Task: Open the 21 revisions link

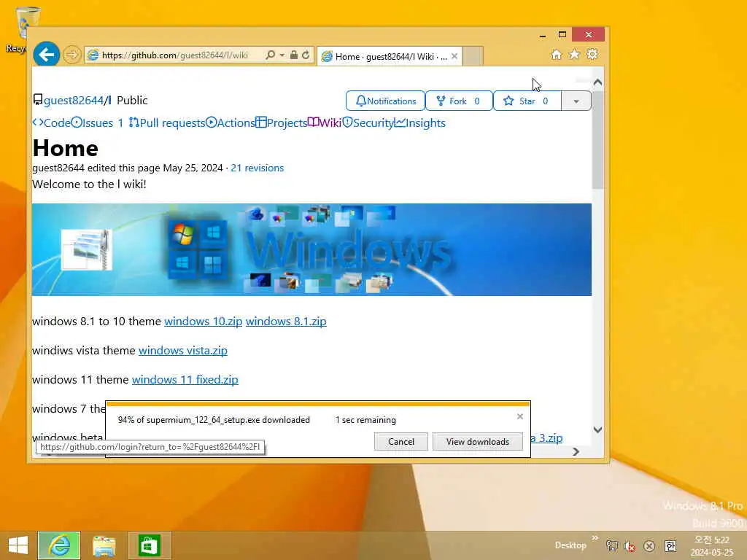Action: pos(258,168)
